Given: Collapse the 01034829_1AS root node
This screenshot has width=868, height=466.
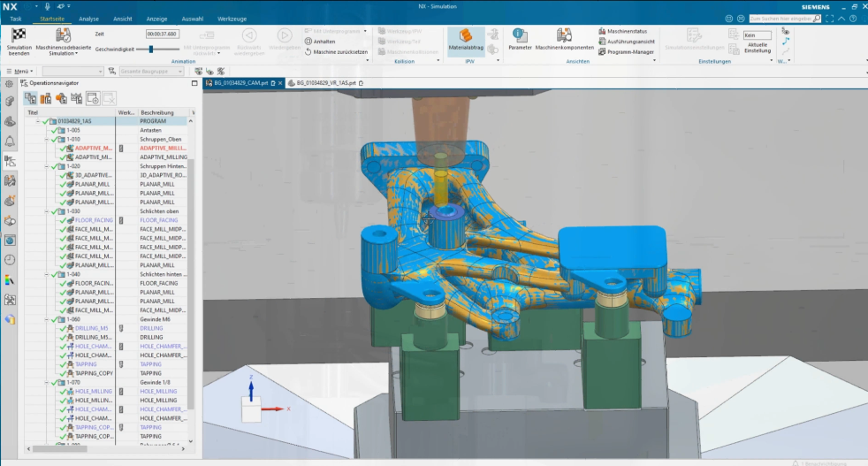Looking at the screenshot, I should point(38,121).
